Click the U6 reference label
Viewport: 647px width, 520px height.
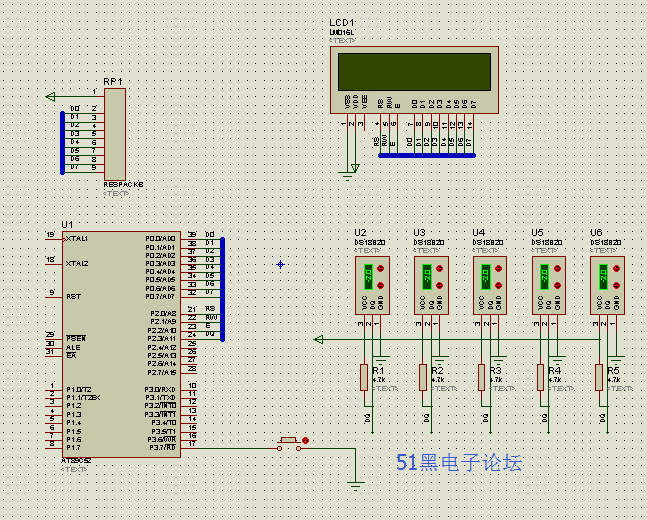596,232
